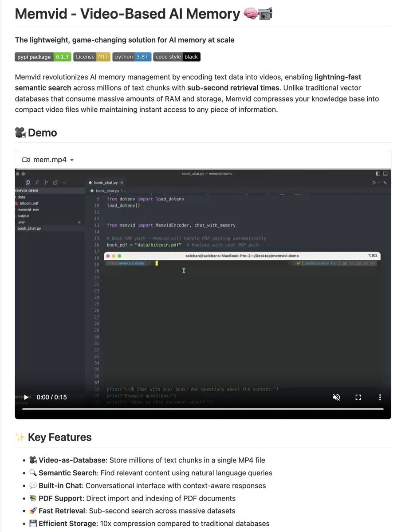The image size is (405, 532).
Task: Click the book_pdf = "data/bitcoin.pdf" code line
Action: coord(143,245)
